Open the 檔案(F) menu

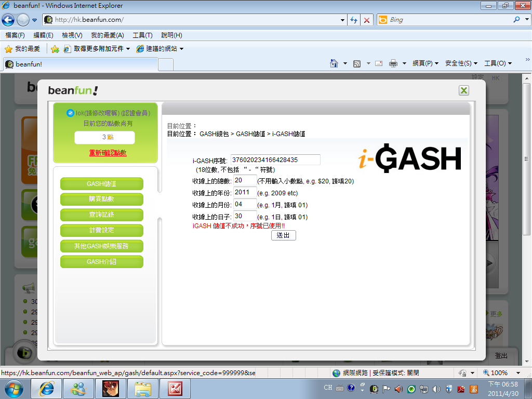pyautogui.click(x=15, y=35)
